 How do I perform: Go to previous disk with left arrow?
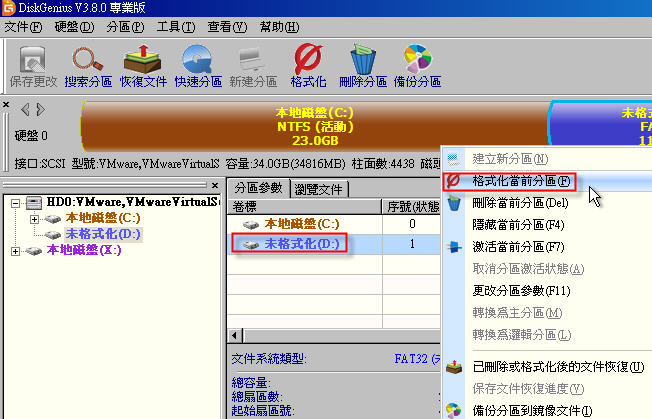pyautogui.click(x=25, y=110)
